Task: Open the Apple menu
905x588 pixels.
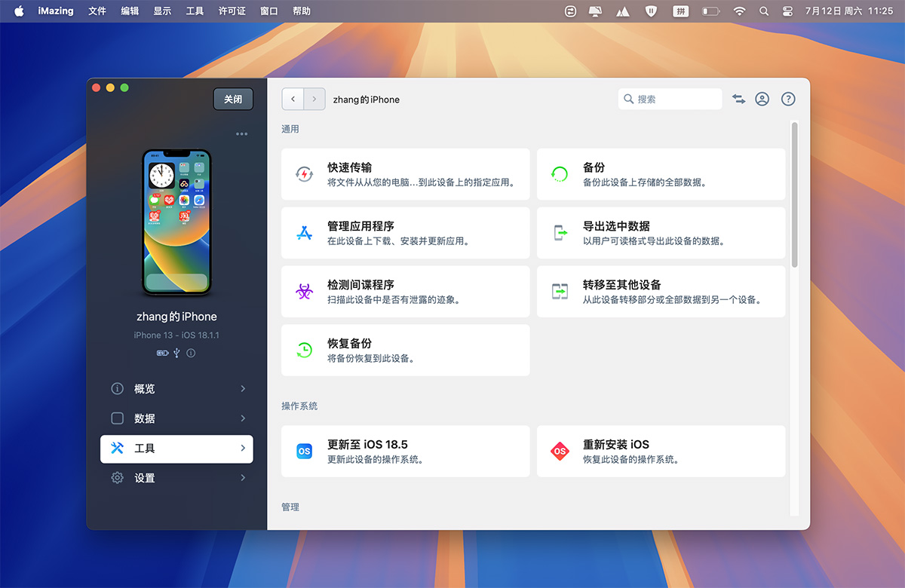Action: click(19, 11)
